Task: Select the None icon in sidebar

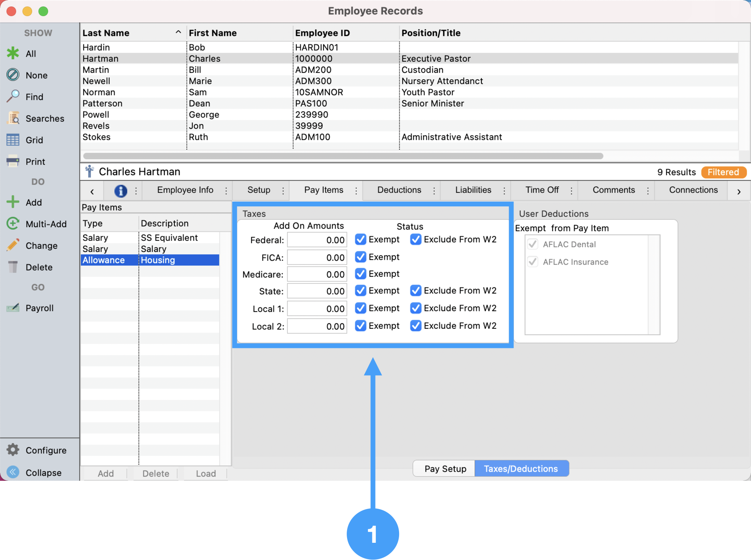Action: tap(13, 75)
